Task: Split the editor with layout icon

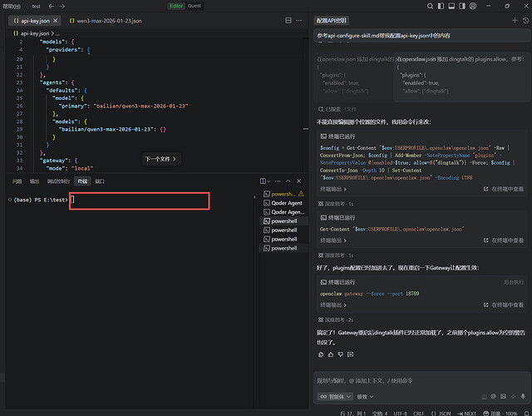Action: tap(288, 20)
